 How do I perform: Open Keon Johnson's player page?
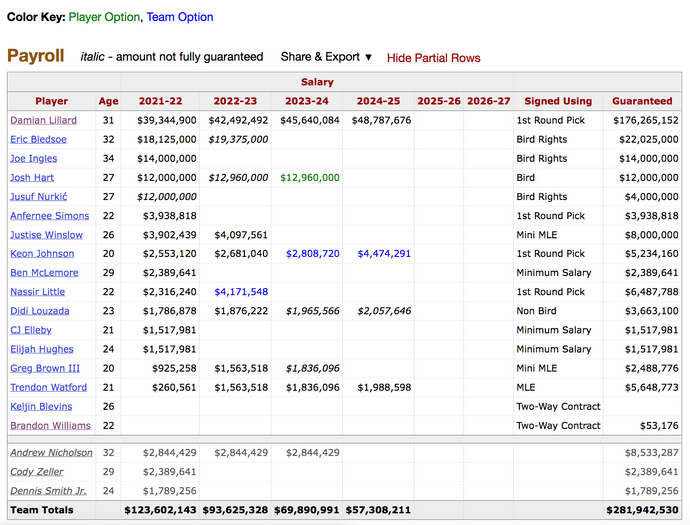click(x=42, y=253)
